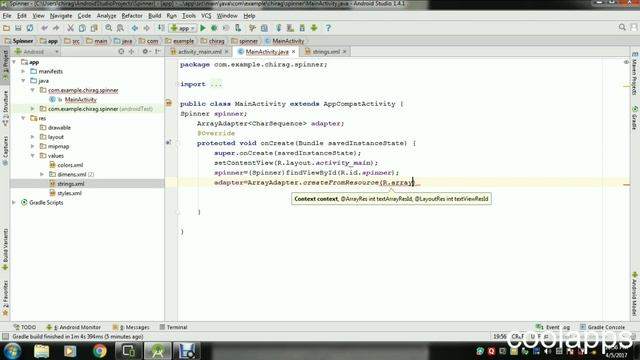The height and width of the screenshot is (360, 640).
Task: Click the Search Everywhere magnifier icon
Action: (622, 27)
